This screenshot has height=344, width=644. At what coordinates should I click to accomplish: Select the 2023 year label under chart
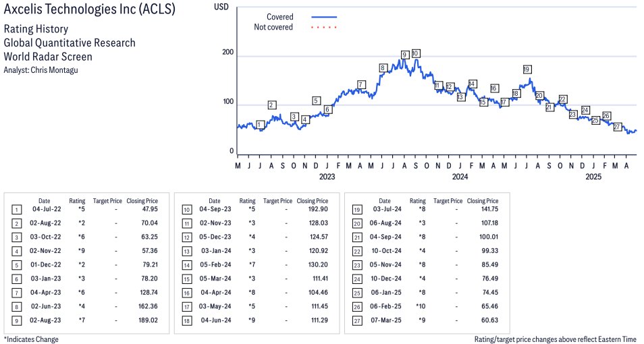(327, 177)
